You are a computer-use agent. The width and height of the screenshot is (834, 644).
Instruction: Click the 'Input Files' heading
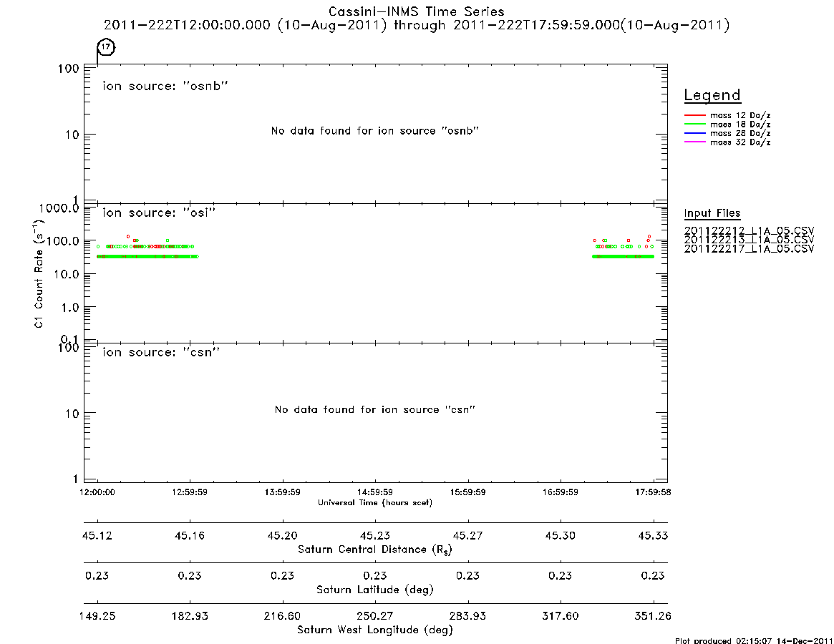712,213
